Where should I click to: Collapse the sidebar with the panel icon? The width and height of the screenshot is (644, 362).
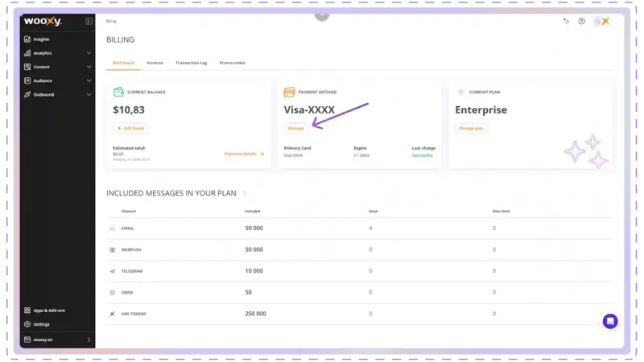(x=89, y=21)
